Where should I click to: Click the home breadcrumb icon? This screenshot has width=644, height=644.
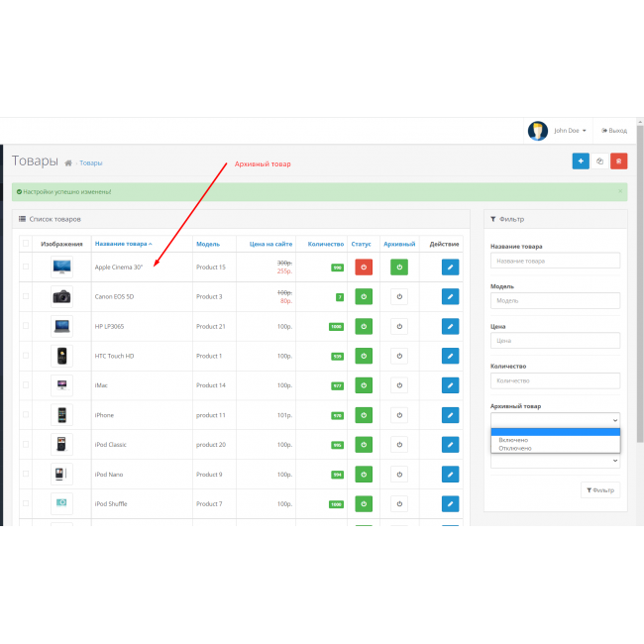68,162
